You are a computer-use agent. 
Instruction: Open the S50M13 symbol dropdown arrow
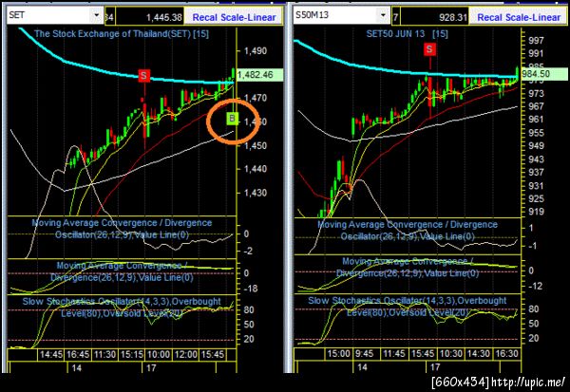(x=383, y=15)
